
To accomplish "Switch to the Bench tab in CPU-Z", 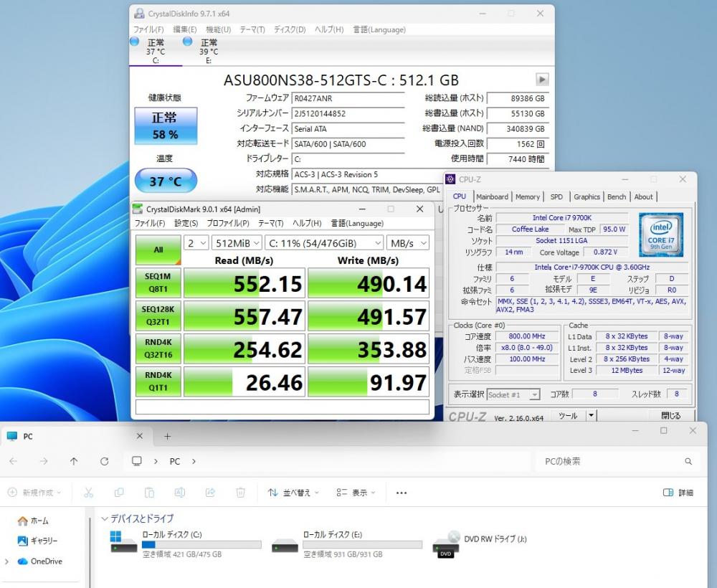I will pos(617,196).
